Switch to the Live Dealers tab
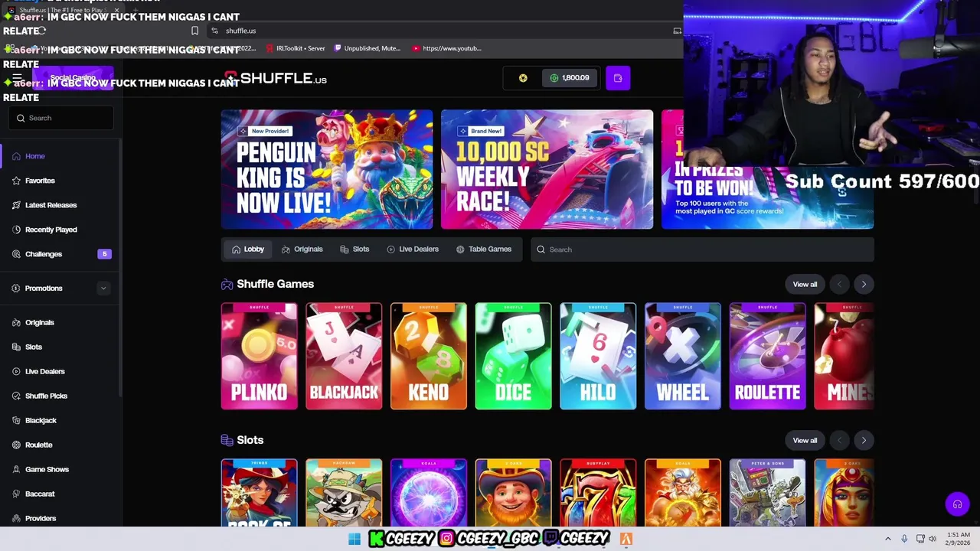The height and width of the screenshot is (551, 980). [413, 249]
